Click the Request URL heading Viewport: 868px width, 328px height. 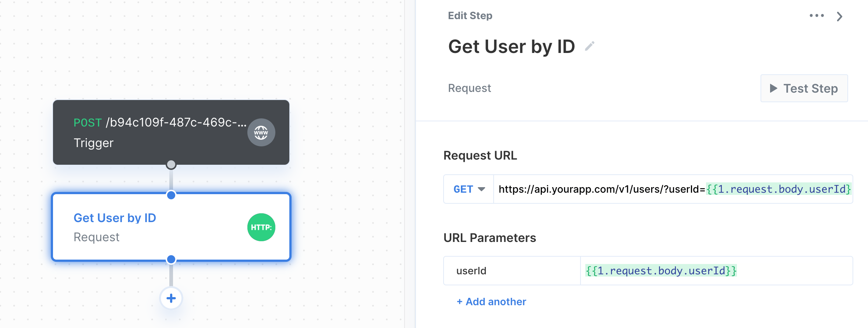480,156
